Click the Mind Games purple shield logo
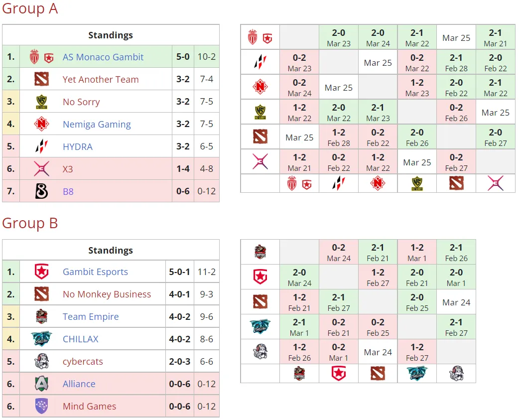This screenshot has height=420, width=519. click(x=41, y=406)
